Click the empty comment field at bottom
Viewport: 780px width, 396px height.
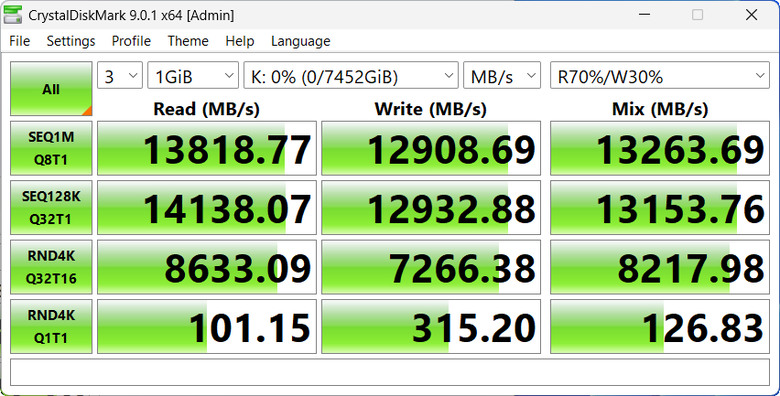(390, 372)
